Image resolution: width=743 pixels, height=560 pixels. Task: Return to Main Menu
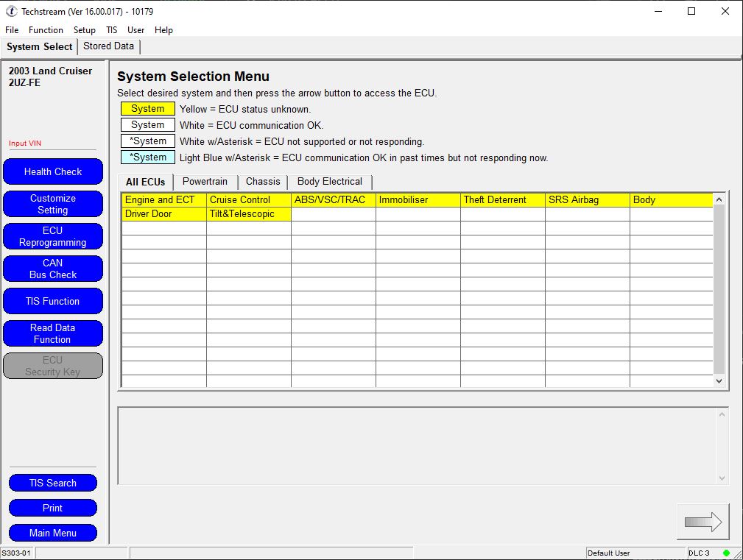(x=53, y=533)
